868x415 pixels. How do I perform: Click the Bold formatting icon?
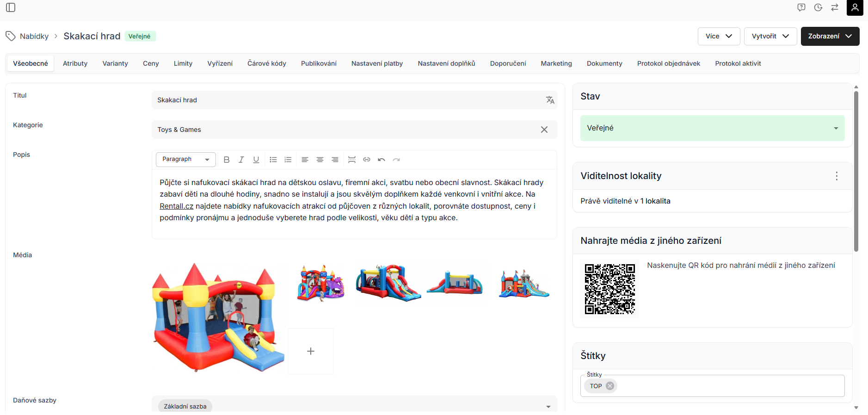click(227, 160)
